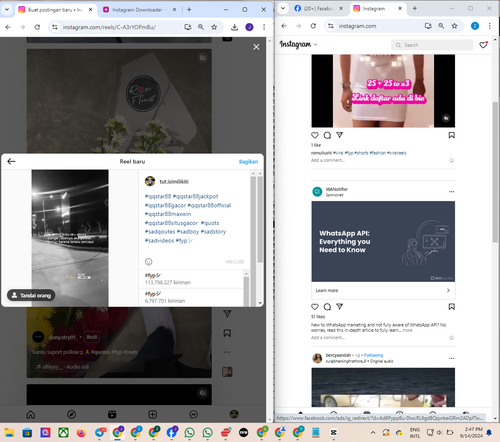Click the Instagram search field in right window
Screen dimensions: 500x442
click(x=432, y=45)
